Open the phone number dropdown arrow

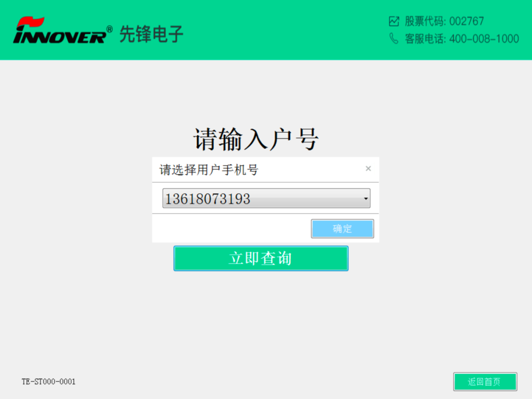tap(366, 199)
